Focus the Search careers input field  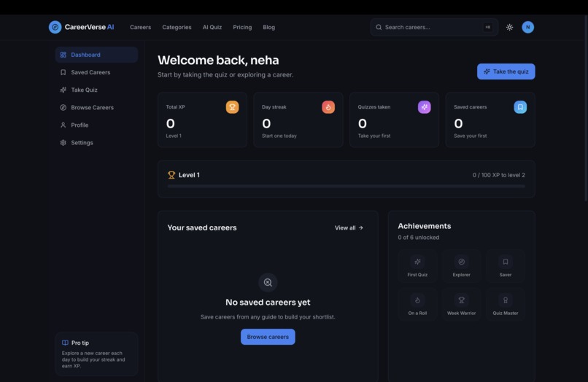(x=434, y=28)
